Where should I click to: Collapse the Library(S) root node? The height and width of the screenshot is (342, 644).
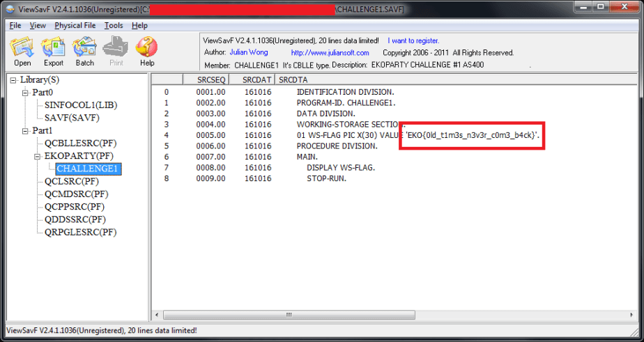[x=13, y=80]
